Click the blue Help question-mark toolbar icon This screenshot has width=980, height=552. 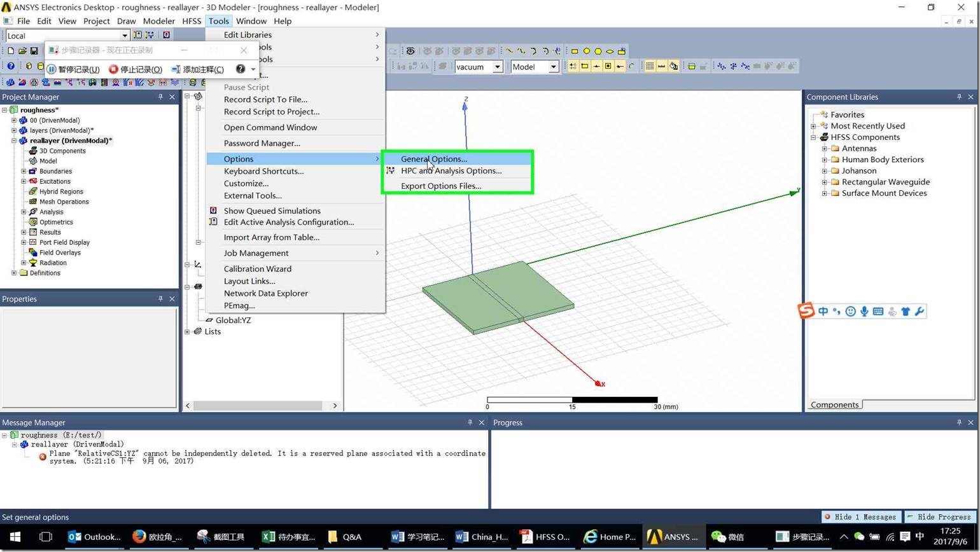11,66
